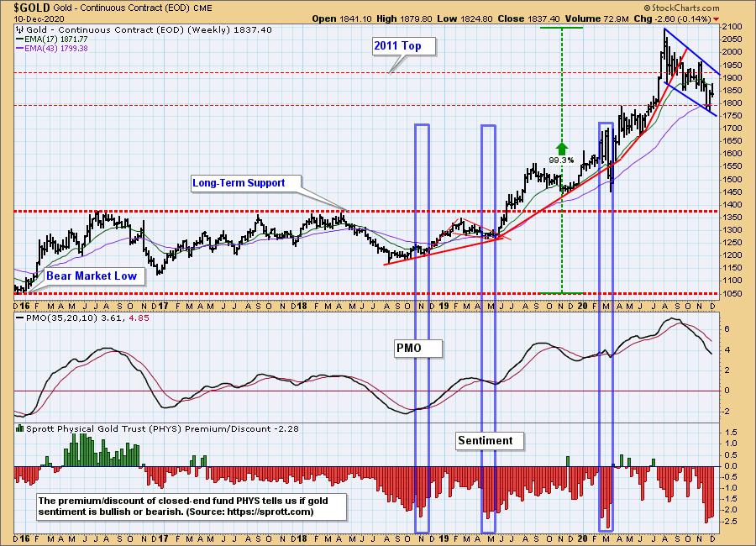The height and width of the screenshot is (546, 756).
Task: Click the '17' year label under price panel
Action: coord(162,306)
